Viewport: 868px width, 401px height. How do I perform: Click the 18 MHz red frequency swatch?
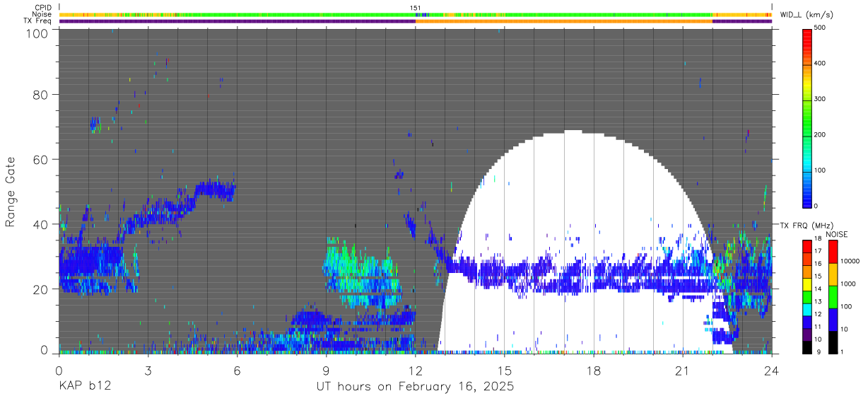(807, 246)
